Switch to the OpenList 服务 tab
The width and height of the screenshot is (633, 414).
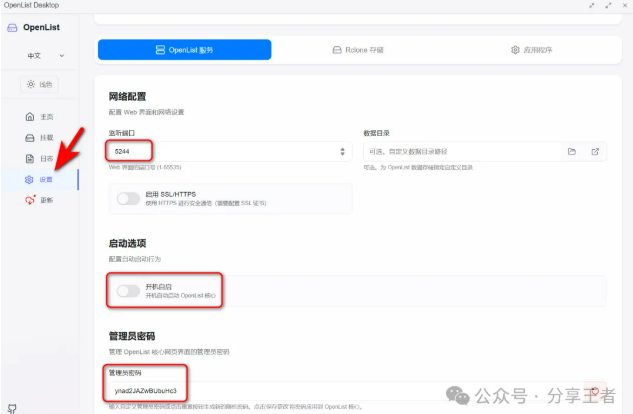(184, 49)
